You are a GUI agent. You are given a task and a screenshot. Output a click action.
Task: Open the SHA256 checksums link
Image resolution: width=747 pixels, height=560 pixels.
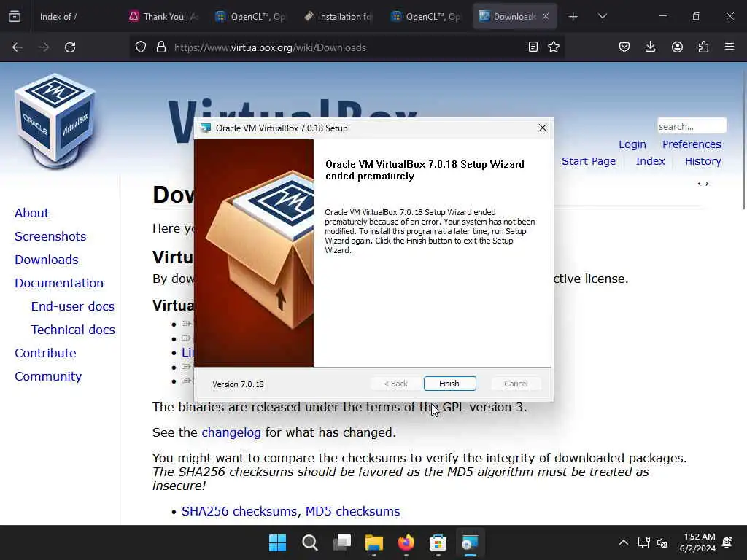(241, 511)
